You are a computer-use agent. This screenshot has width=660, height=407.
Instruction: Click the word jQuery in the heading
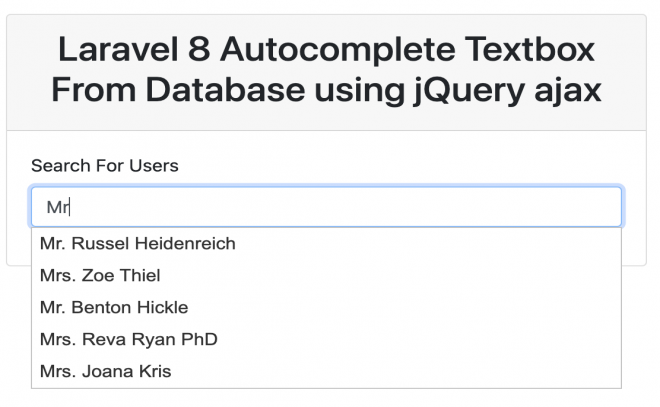click(469, 91)
